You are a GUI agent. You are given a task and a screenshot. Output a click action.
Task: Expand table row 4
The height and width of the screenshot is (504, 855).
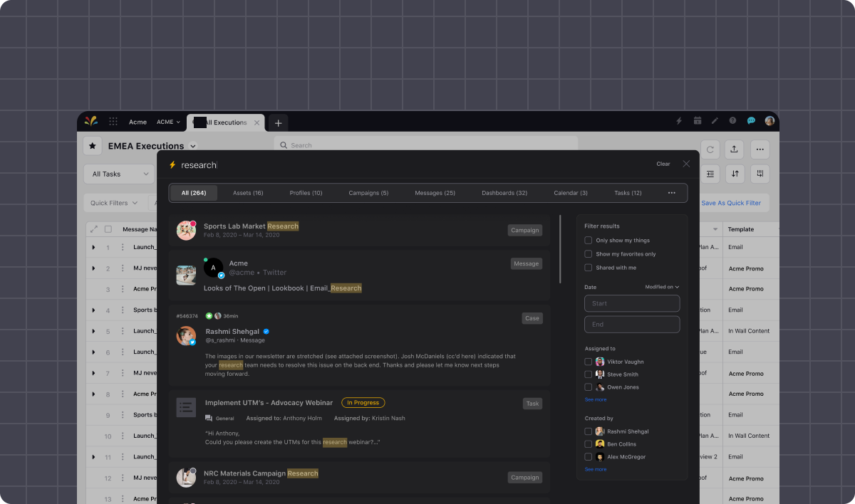point(93,310)
